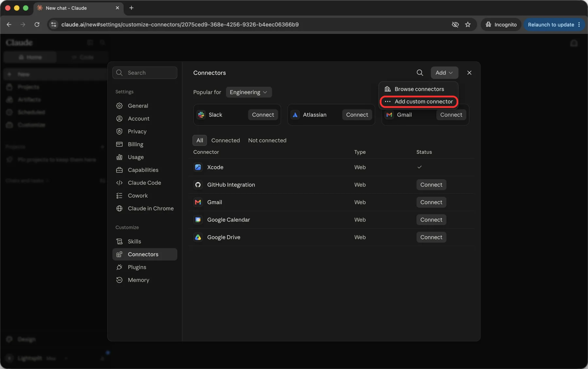
Task: Click the Xcode connector name
Action: [x=215, y=167]
